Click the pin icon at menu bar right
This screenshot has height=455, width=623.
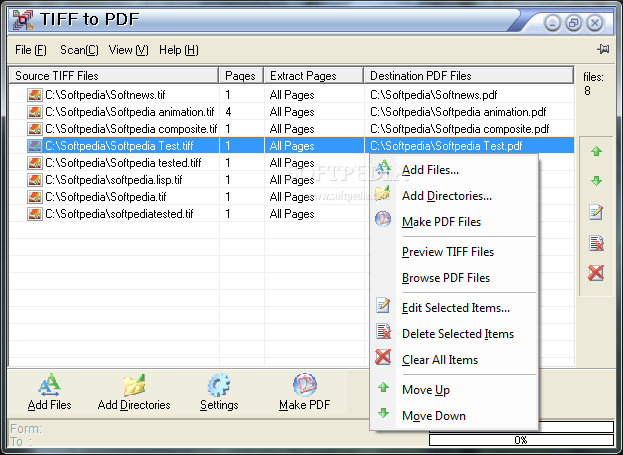603,49
